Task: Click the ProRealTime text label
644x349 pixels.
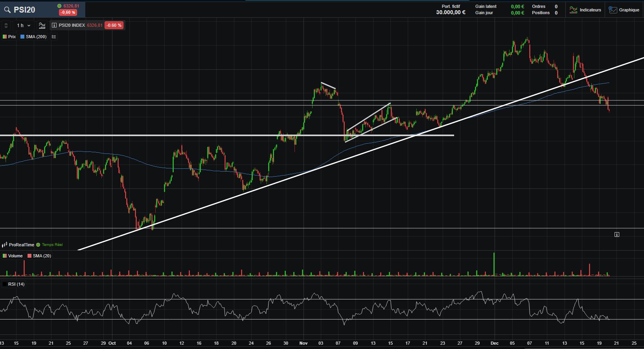Action: coord(22,245)
